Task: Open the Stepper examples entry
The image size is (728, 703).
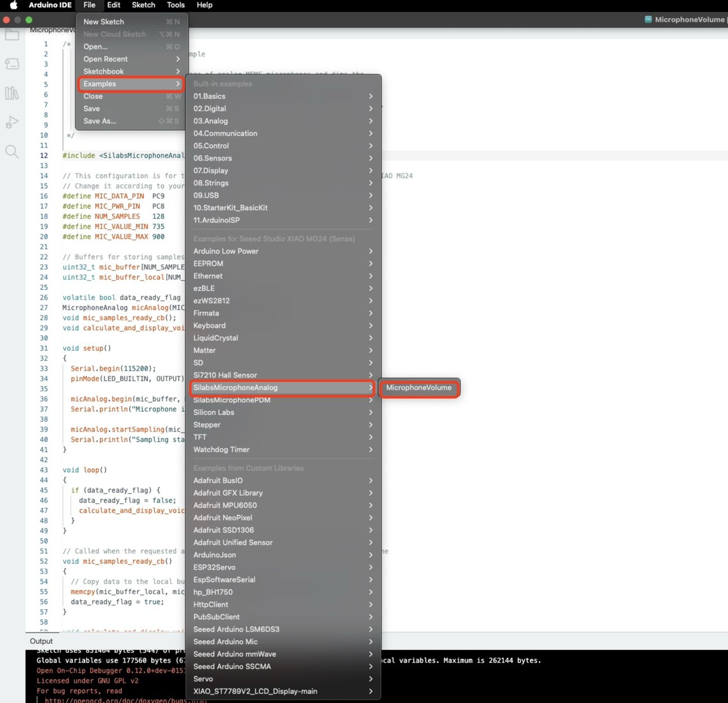Action: pos(283,425)
